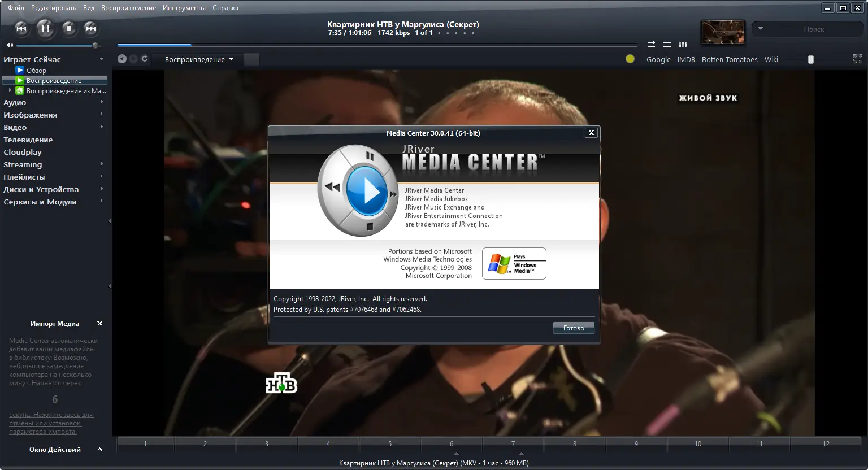Image resolution: width=868 pixels, height=470 pixels.
Task: Click the Квартирник НТВ track title
Action: pos(403,24)
